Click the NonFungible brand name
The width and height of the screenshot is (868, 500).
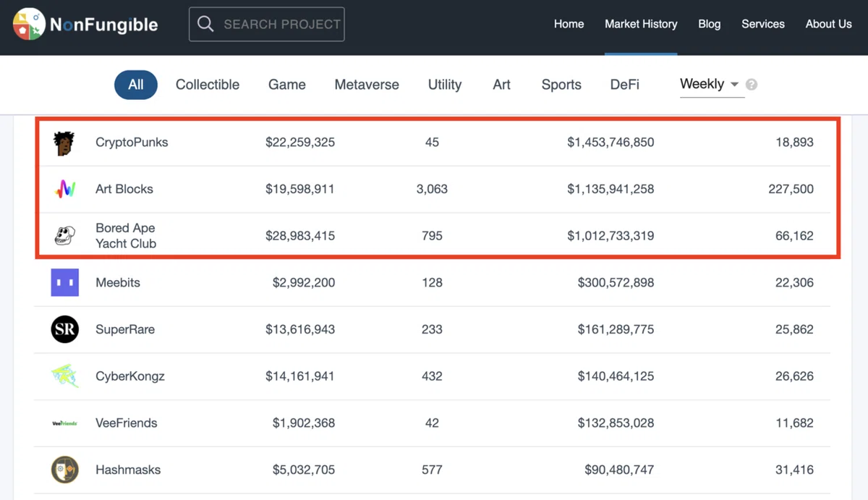pos(103,25)
